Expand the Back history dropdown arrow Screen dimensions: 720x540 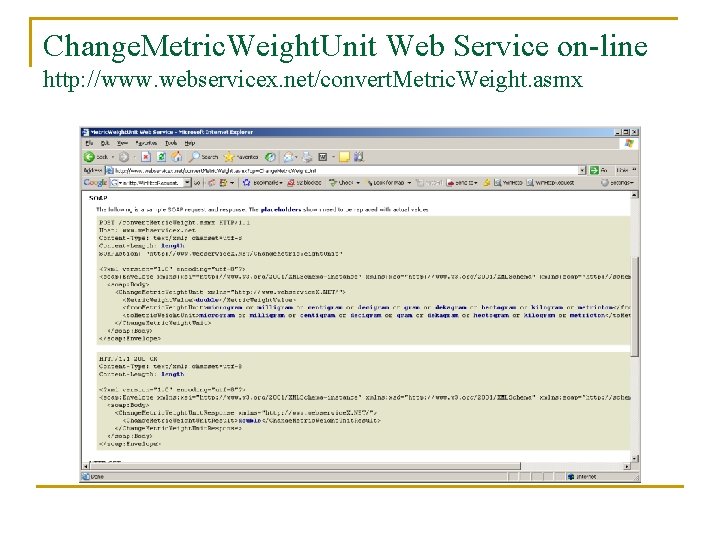pos(113,157)
